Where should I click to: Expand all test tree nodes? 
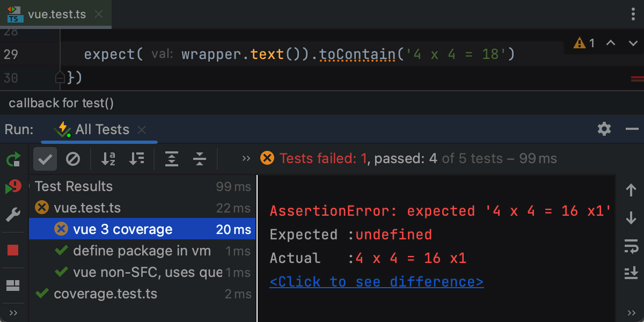pos(172,158)
